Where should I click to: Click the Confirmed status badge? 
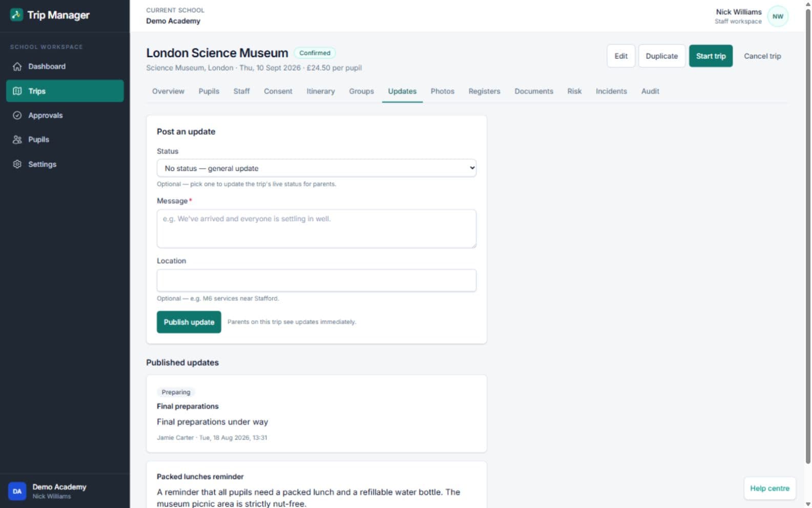(315, 53)
